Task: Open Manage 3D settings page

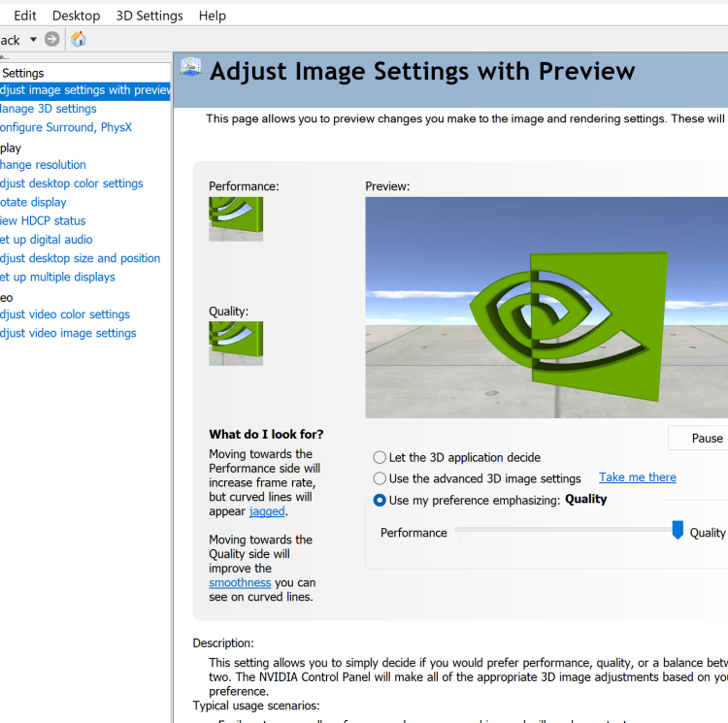Action: (x=49, y=109)
